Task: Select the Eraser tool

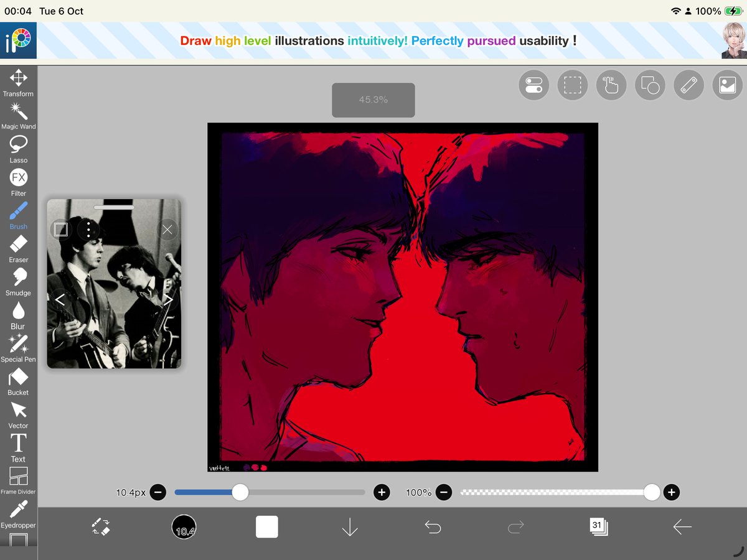Action: pos(18,249)
